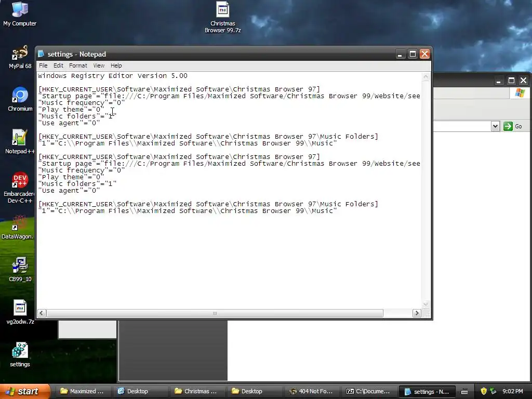This screenshot has height=399, width=532.
Task: Click the yellow security shield tray icon
Action: (x=484, y=391)
